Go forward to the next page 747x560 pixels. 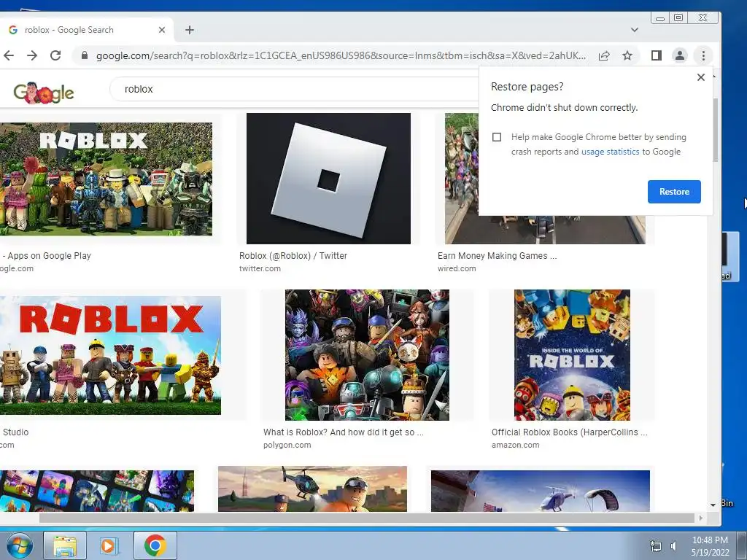(32, 55)
